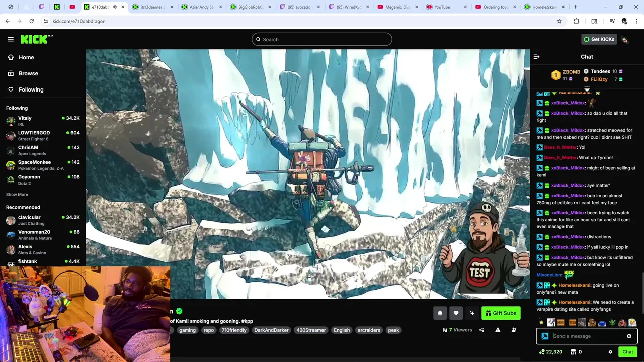Viewport: 644px width, 362px height.
Task: Click the Kick logo
Action: pyautogui.click(x=37, y=39)
